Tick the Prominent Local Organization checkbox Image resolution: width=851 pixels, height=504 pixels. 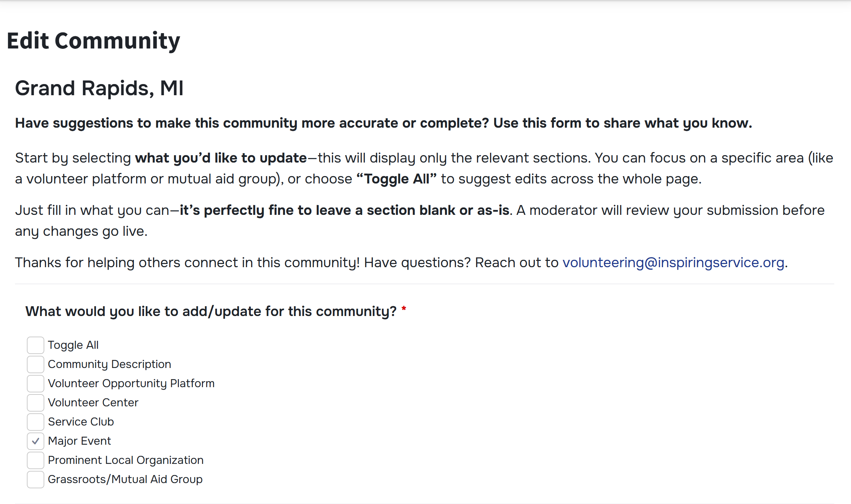(36, 460)
